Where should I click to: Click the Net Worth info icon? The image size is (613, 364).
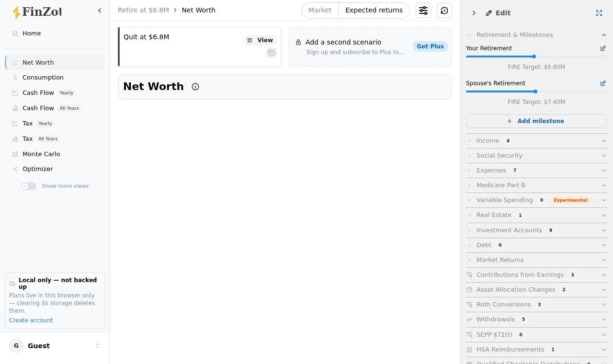[195, 87]
